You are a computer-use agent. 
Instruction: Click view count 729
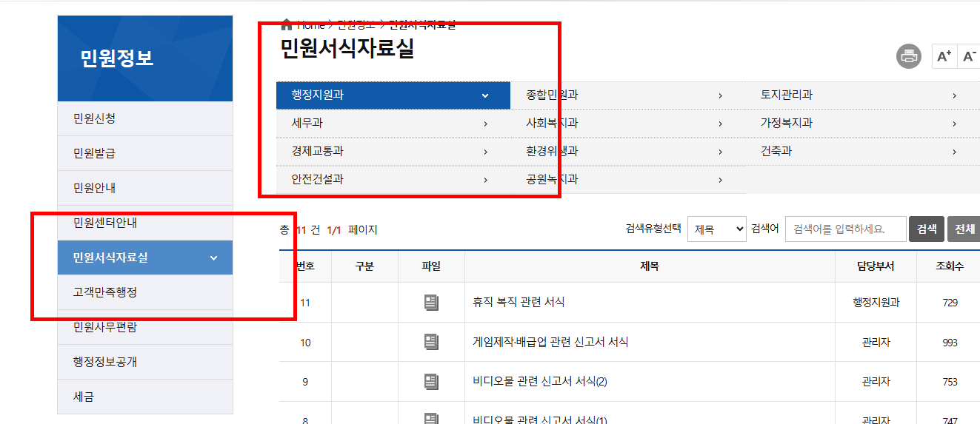coord(950,303)
